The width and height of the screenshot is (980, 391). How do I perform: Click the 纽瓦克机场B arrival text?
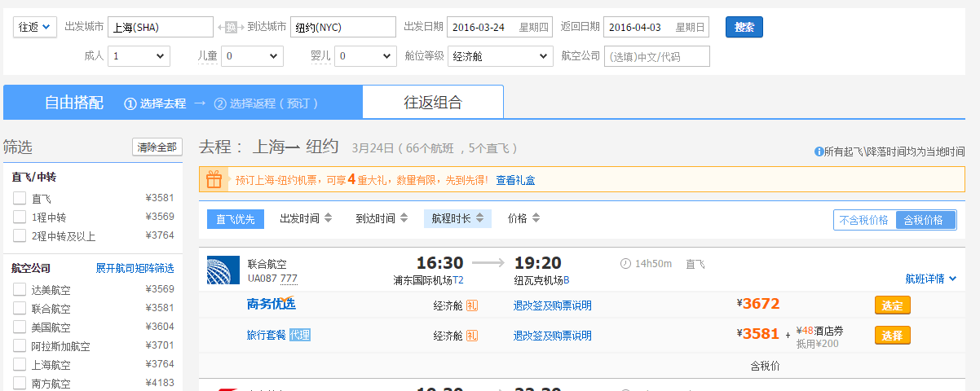click(541, 280)
